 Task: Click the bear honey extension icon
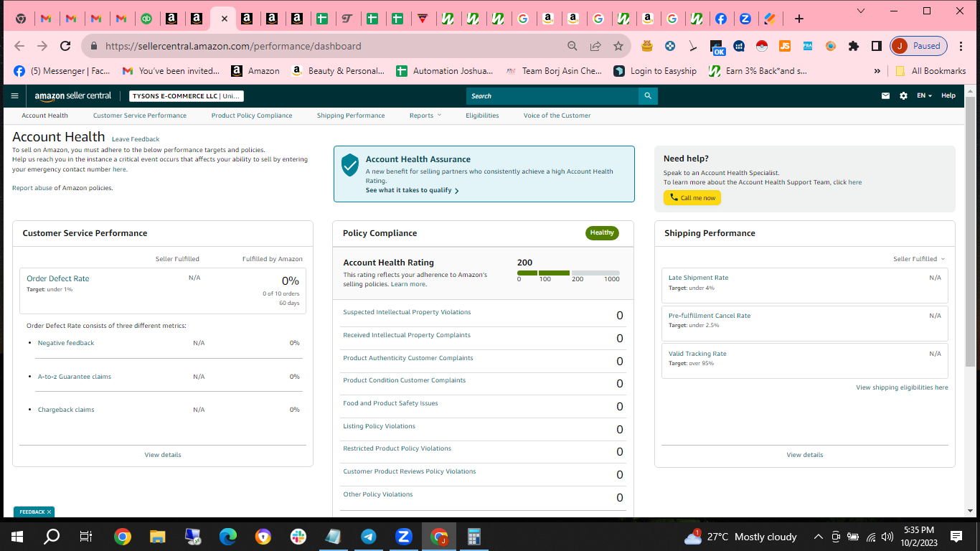647,46
